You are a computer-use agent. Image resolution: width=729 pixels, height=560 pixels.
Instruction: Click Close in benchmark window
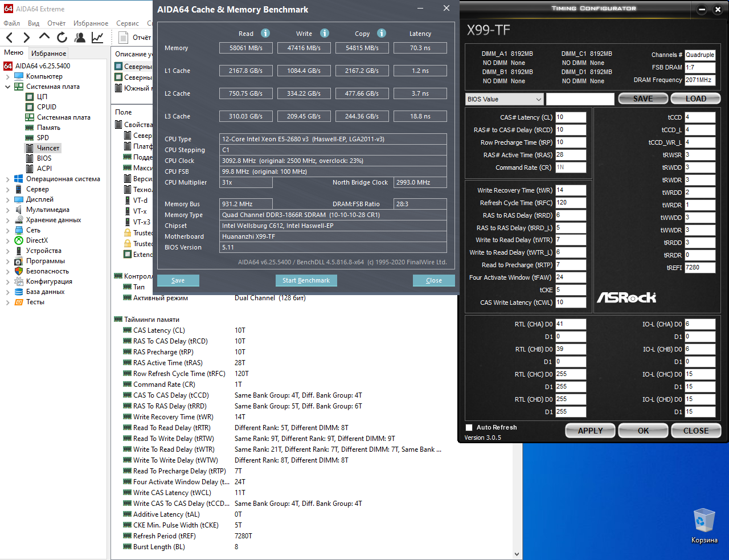point(434,280)
